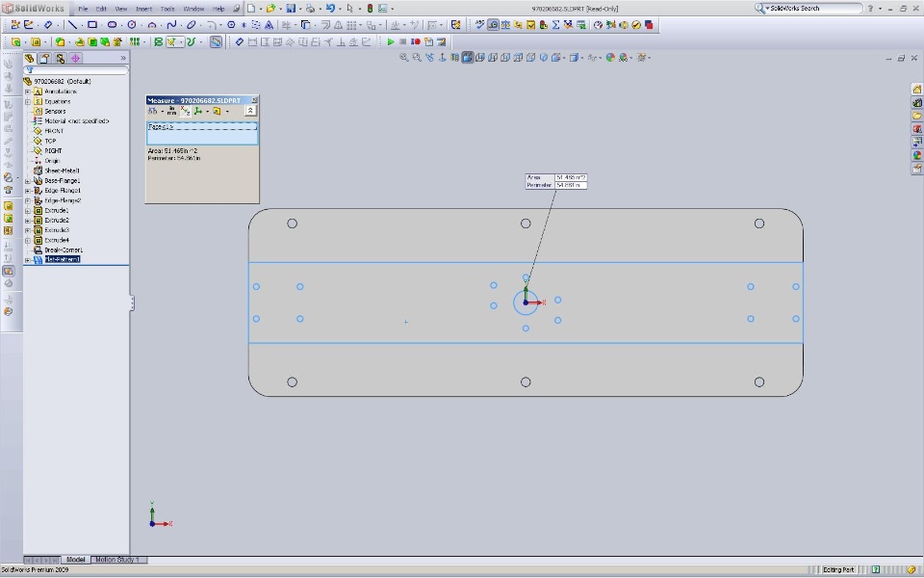924x578 pixels.
Task: Select the Rectangle sketch tool
Action: [92, 25]
